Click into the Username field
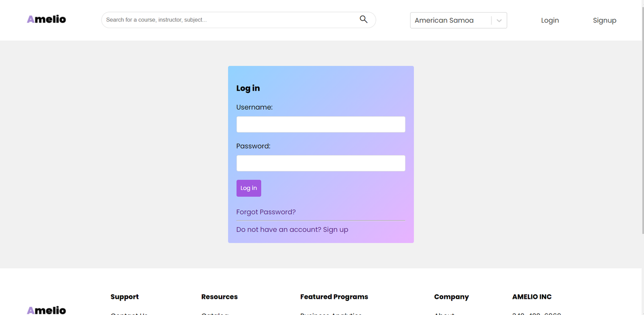 pyautogui.click(x=320, y=124)
